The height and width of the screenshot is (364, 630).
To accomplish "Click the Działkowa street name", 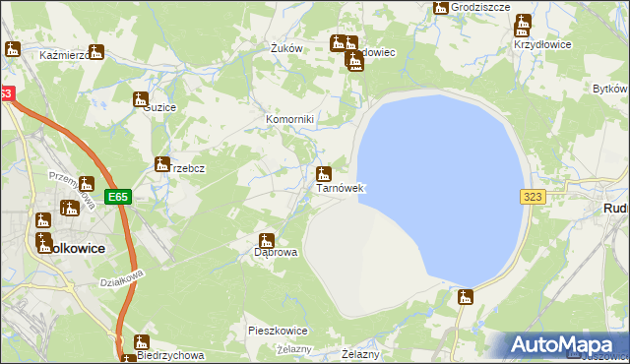I will pyautogui.click(x=122, y=277).
